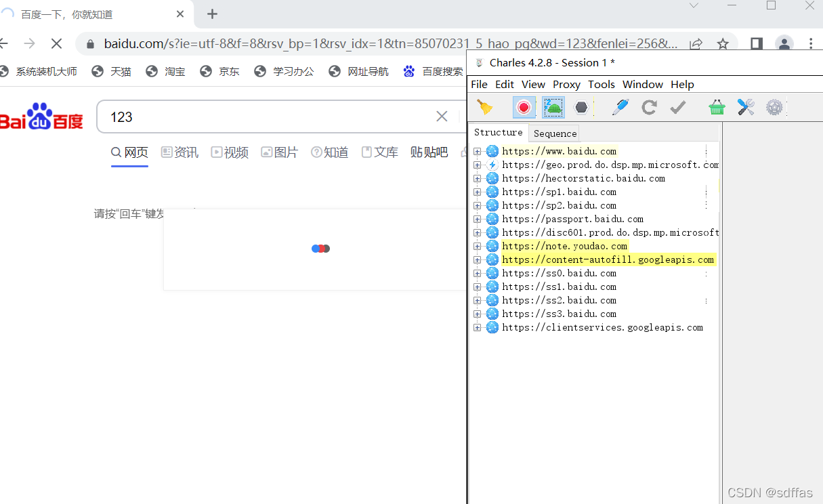Clear the Charles session with broom icon
Screen dimensions: 823x504
[x=485, y=107]
